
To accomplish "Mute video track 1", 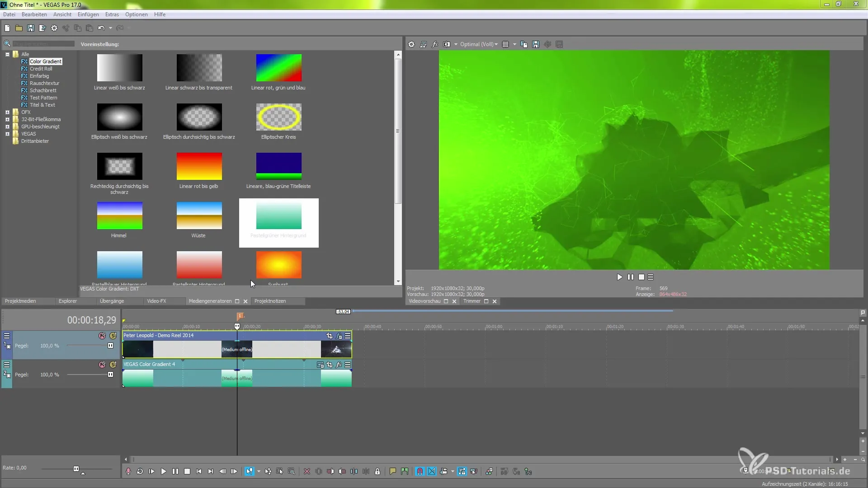I will click(102, 336).
